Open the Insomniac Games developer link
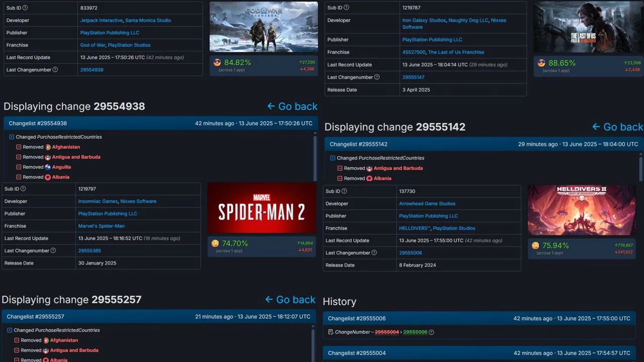 (98, 202)
